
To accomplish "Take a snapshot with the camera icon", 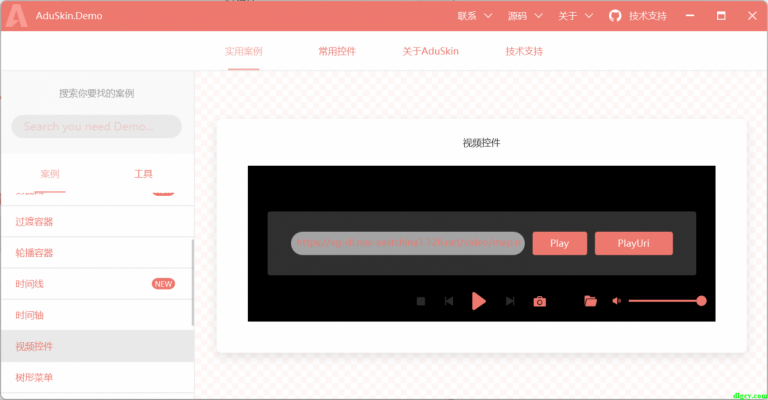I will point(540,301).
